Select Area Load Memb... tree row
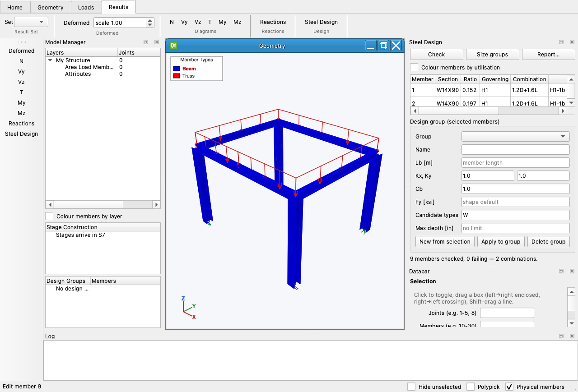This screenshot has height=392, width=578. [x=103, y=67]
